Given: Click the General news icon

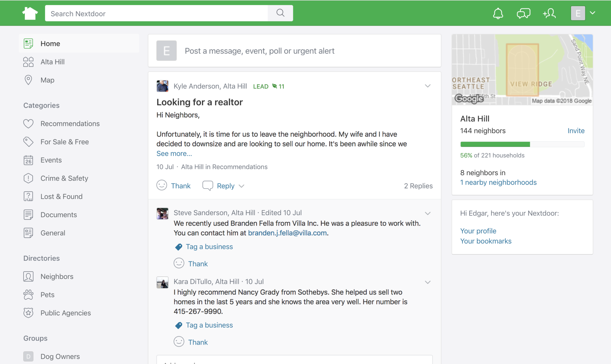Looking at the screenshot, I should tap(28, 233).
